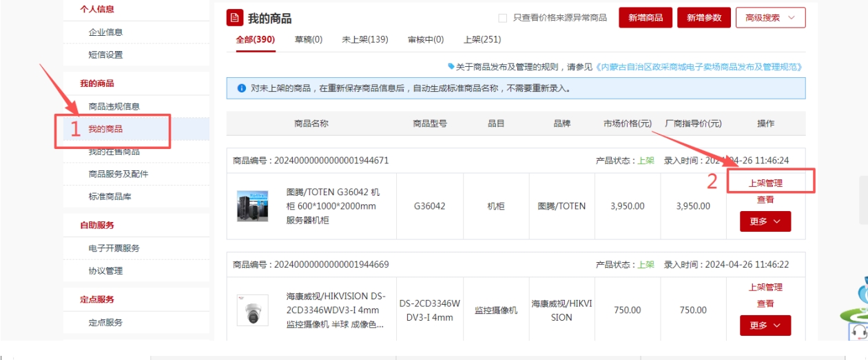Viewport: 868px width, 360px height.
Task: Select 我的商品 in the left sidebar
Action: point(105,129)
